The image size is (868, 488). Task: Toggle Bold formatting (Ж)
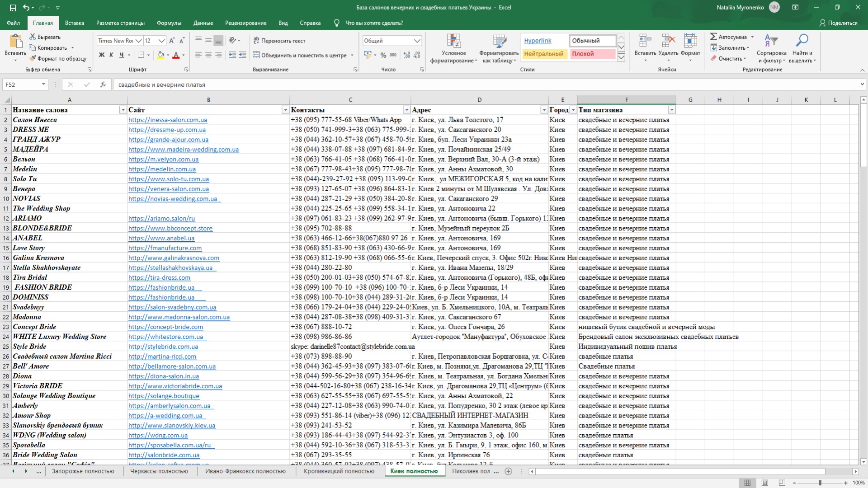[x=102, y=55]
